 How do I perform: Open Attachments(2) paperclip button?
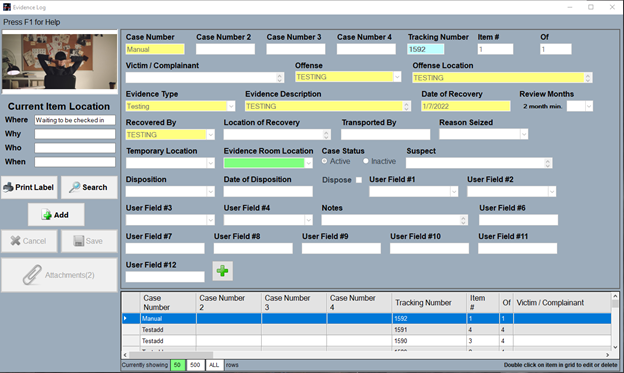click(59, 275)
